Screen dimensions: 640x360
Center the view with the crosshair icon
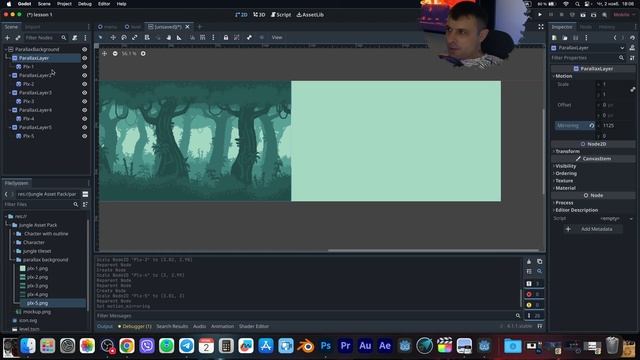[104, 53]
